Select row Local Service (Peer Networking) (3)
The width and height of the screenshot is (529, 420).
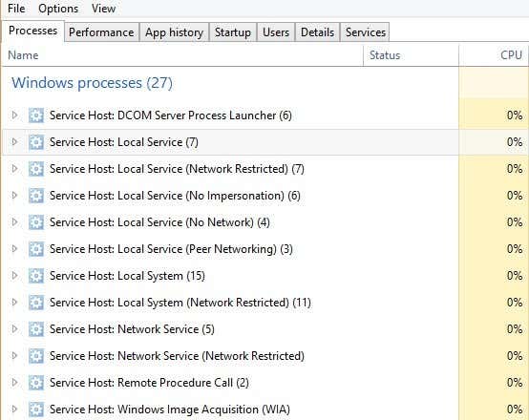pos(264,249)
